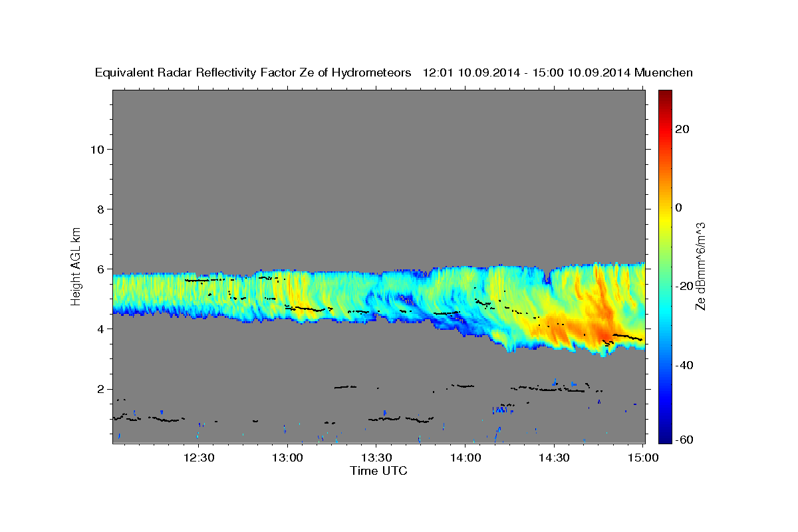Click the plot title 'Equivalent Radar Reflectivity Factor Ze of Hydrometeors'

point(253,73)
